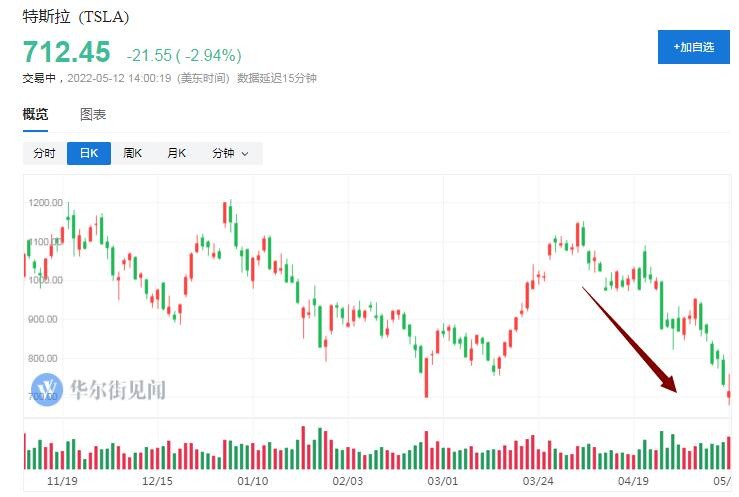Click the 华尔街见闻 watermark logo icon
Viewport: 739px width, 497px height.
click(47, 389)
